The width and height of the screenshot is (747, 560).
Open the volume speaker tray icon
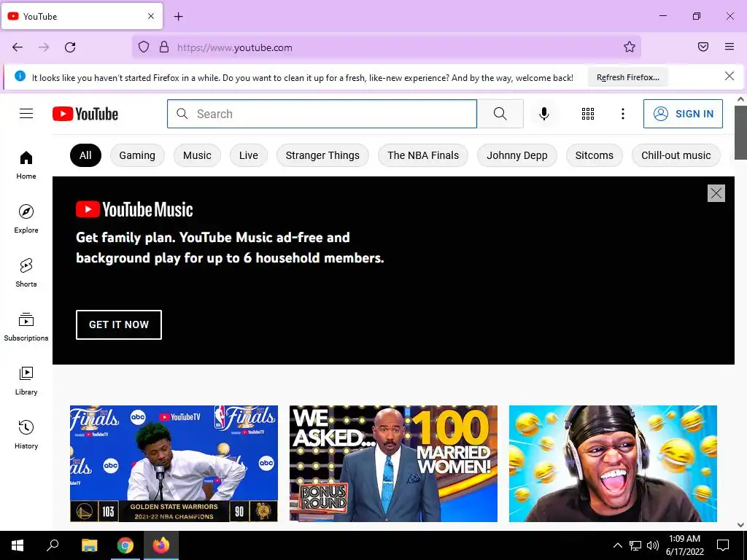coord(653,545)
